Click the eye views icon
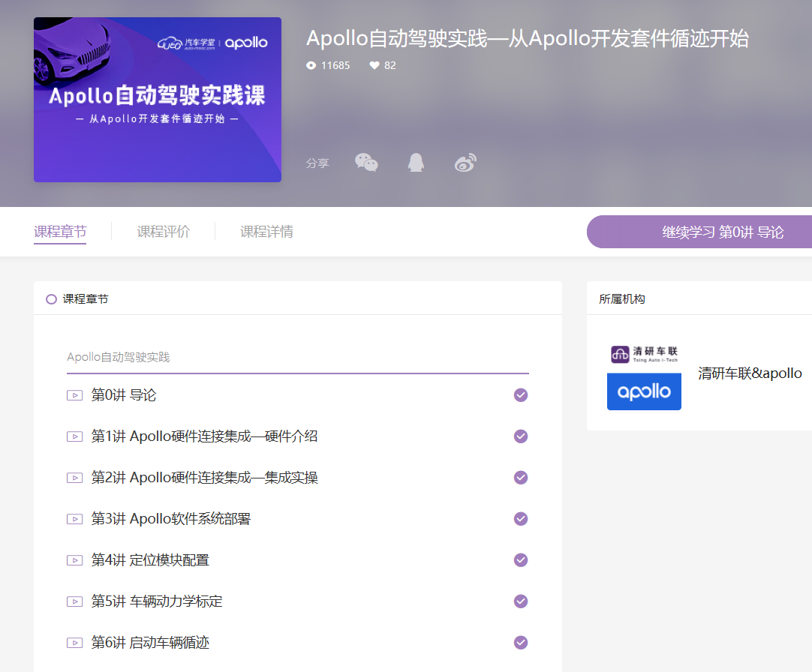The width and height of the screenshot is (812, 672). coord(311,65)
